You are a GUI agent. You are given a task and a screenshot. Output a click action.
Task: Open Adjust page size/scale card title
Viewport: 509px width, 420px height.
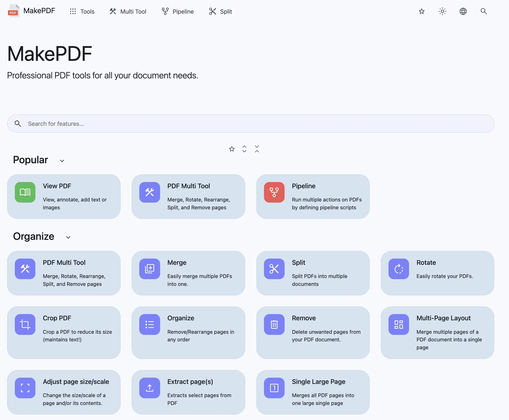[x=76, y=382]
